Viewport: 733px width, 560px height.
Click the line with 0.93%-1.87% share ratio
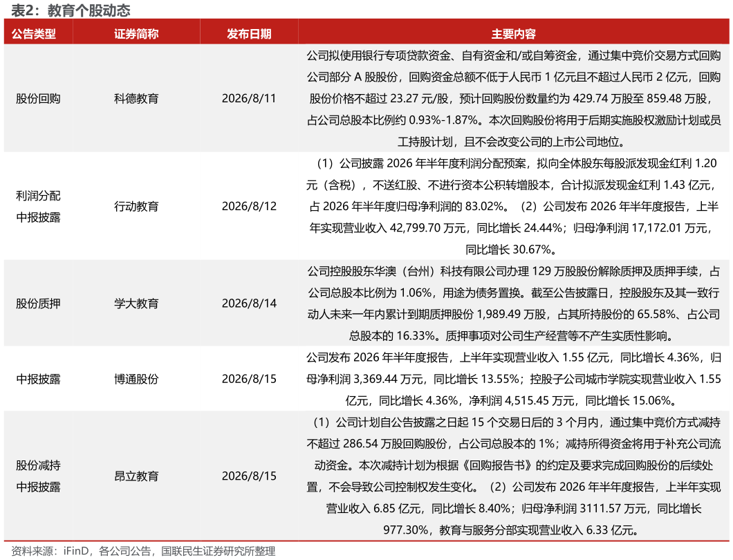click(x=514, y=120)
